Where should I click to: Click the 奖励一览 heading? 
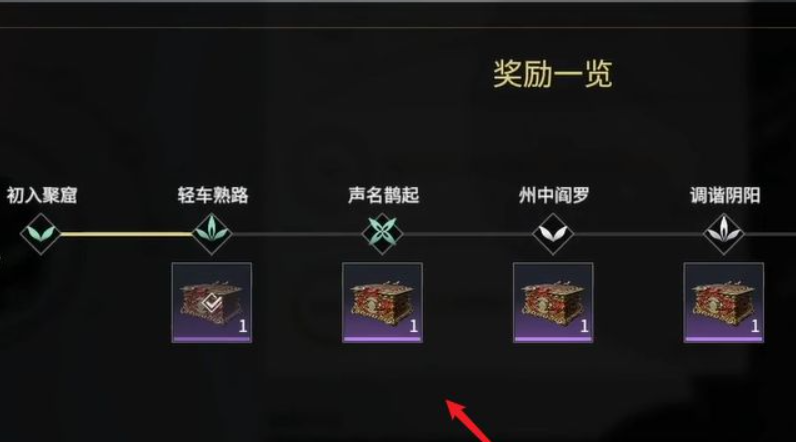click(553, 74)
